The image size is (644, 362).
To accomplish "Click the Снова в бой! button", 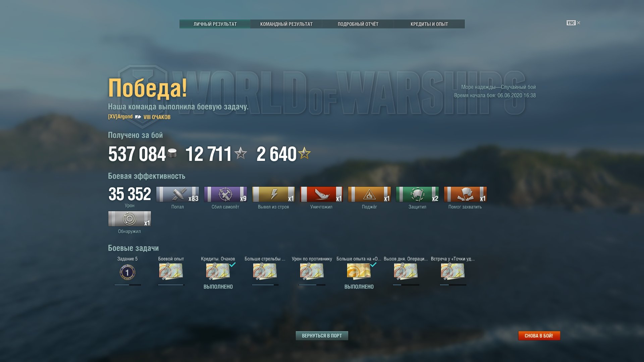I will [539, 336].
